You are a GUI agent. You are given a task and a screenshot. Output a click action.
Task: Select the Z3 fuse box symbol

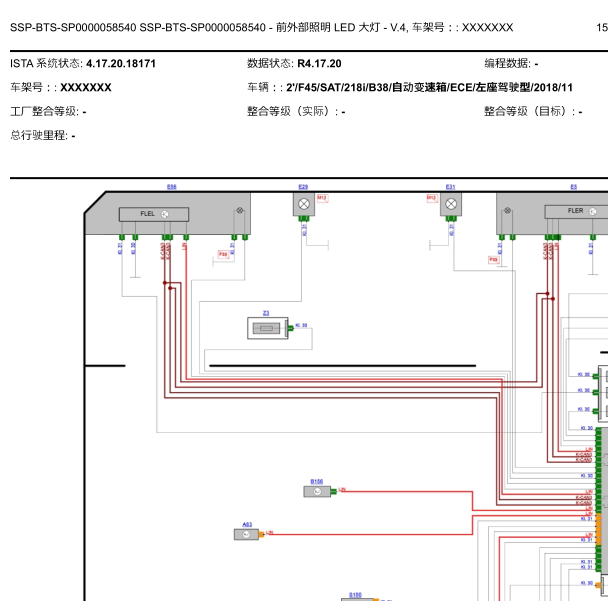pyautogui.click(x=268, y=328)
